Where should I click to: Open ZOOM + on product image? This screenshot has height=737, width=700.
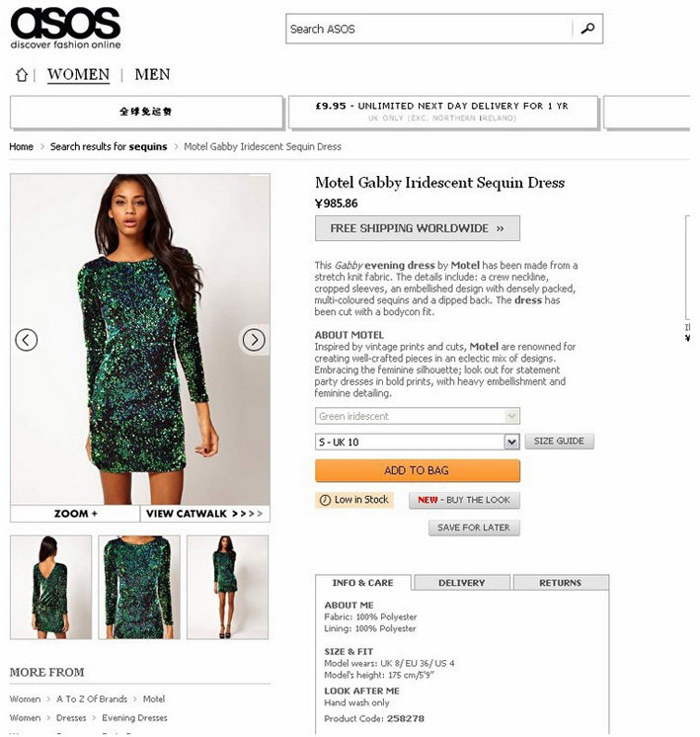75,514
